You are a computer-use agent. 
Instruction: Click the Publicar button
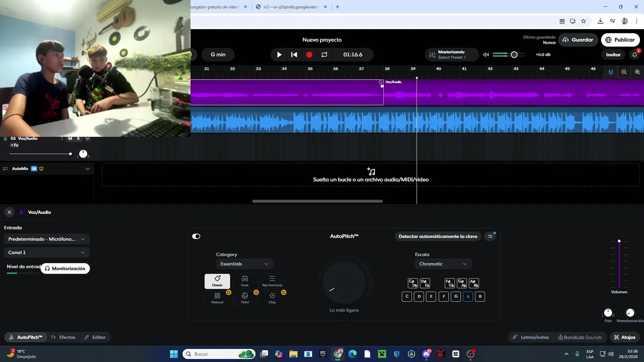[x=620, y=40]
